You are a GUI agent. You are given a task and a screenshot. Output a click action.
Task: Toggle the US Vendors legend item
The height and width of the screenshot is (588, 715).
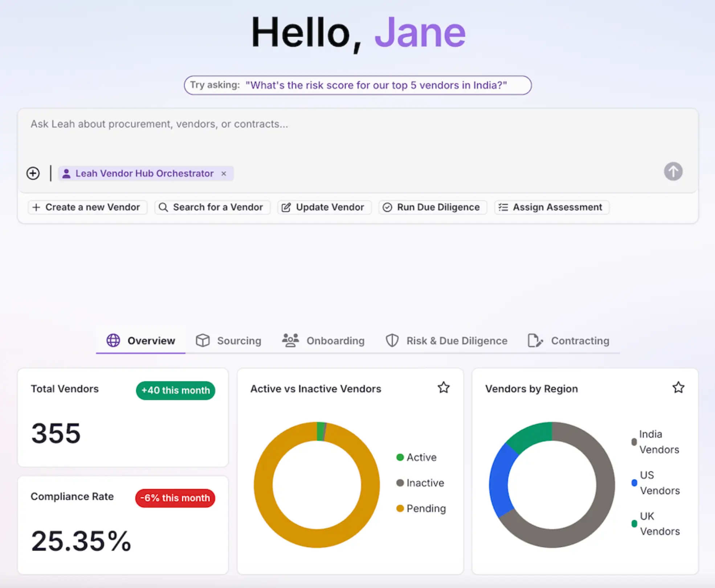click(x=655, y=483)
